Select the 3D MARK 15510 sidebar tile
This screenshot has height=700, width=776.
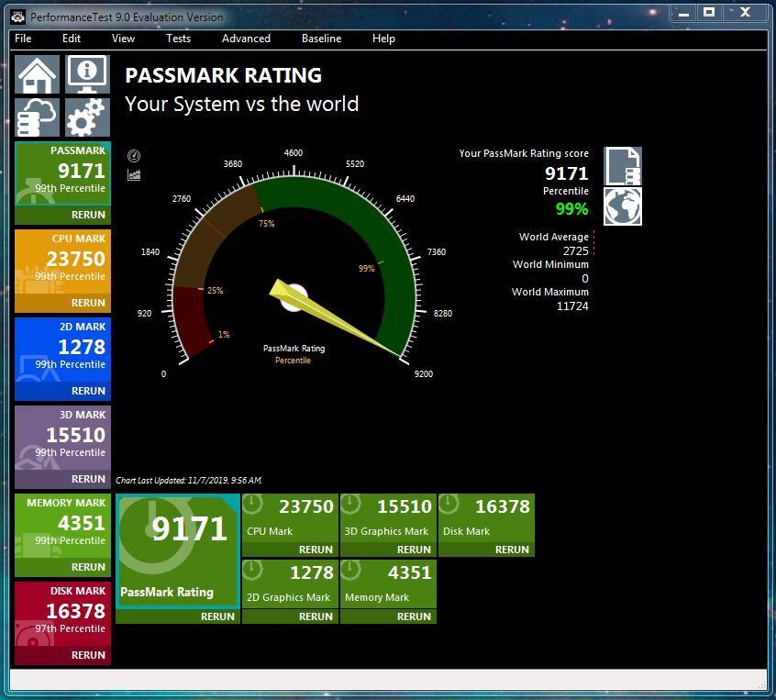pyautogui.click(x=63, y=438)
